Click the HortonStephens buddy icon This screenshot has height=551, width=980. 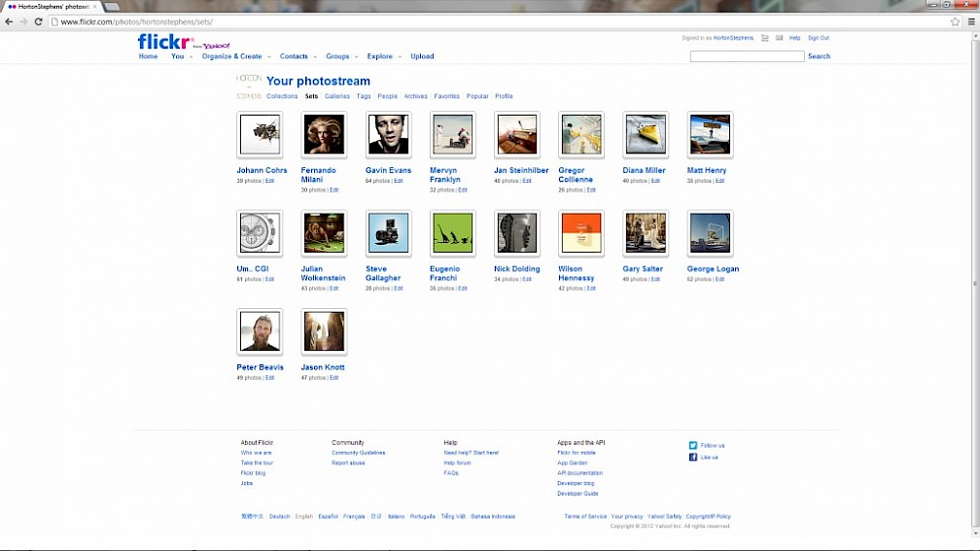point(249,86)
